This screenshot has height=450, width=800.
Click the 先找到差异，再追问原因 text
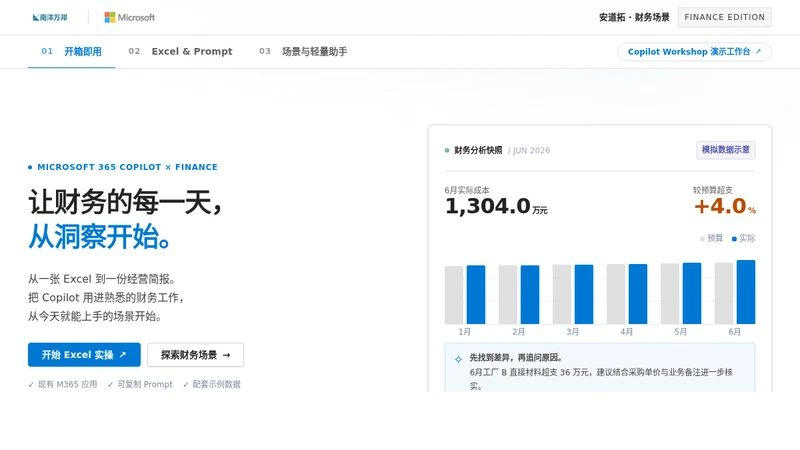[x=516, y=358]
